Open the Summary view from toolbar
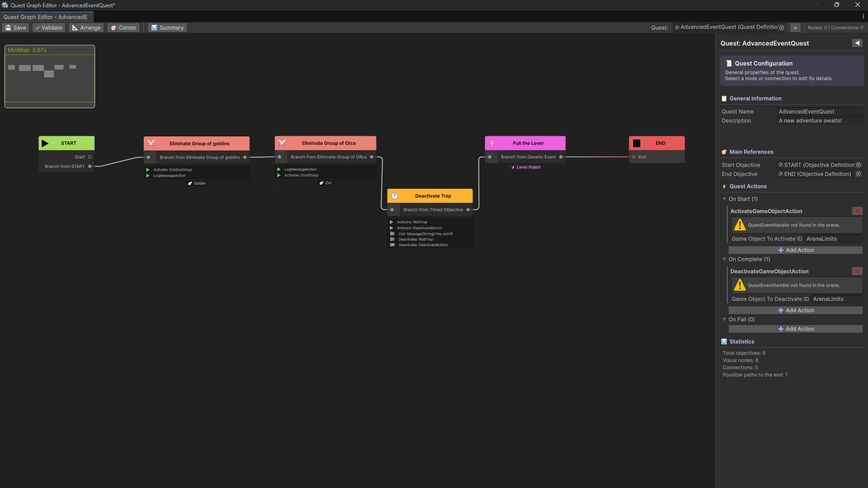The height and width of the screenshot is (488, 868). coord(167,28)
